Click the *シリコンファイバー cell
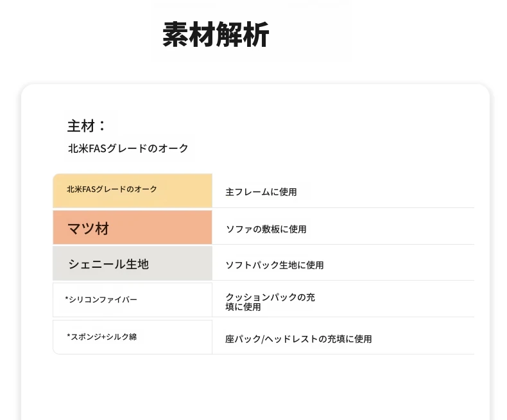507x420 pixels. tap(133, 300)
